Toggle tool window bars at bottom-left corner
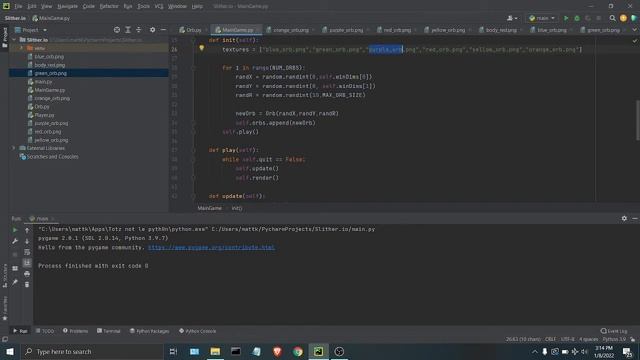Screen dimensions: 640x360 point(4,339)
